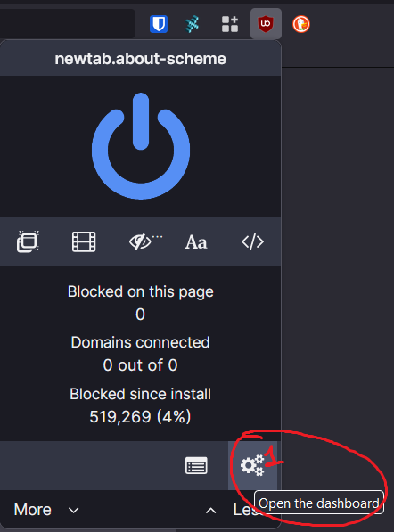Click the teal satellite extension icon

pos(192,24)
